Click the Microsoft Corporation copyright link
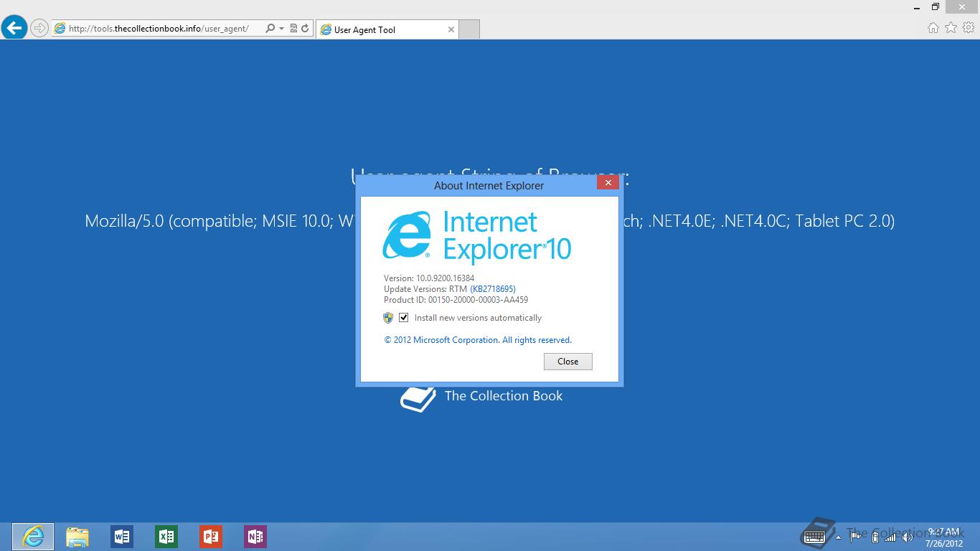This screenshot has height=551, width=980. [478, 340]
